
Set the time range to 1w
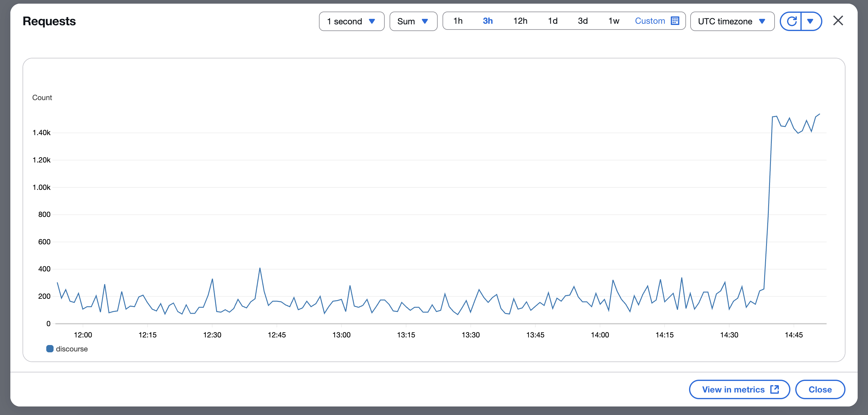pyautogui.click(x=614, y=21)
